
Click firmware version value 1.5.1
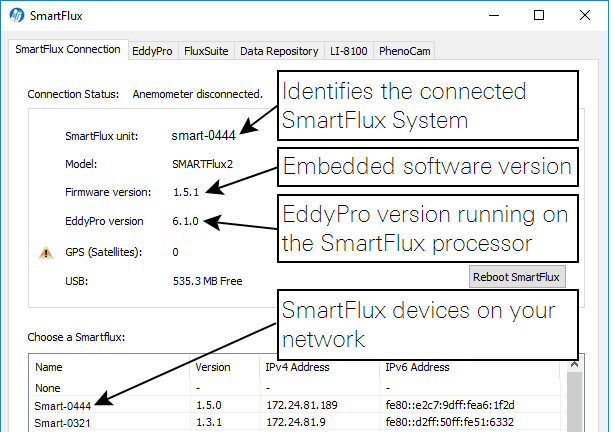(x=186, y=192)
